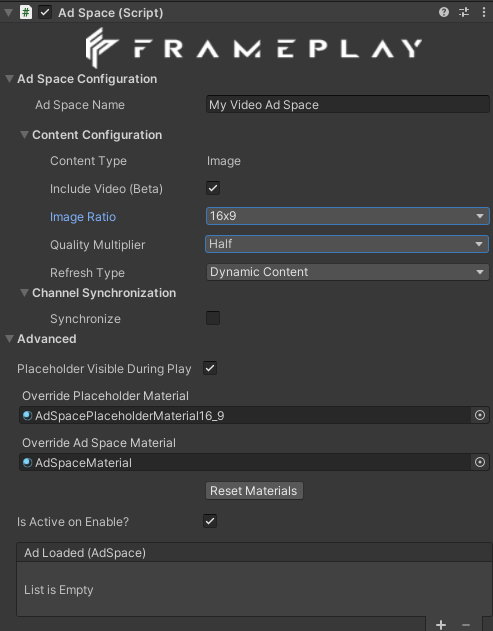Remove a listener from Ad Loaded event

point(466,625)
